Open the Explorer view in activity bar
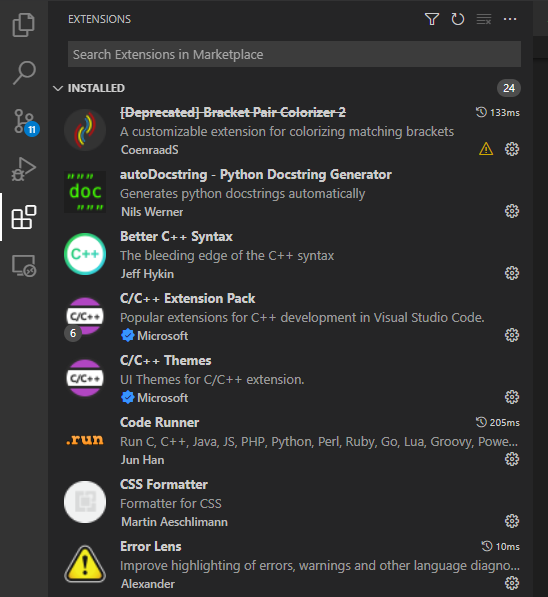Image resolution: width=548 pixels, height=597 pixels. 24,25
